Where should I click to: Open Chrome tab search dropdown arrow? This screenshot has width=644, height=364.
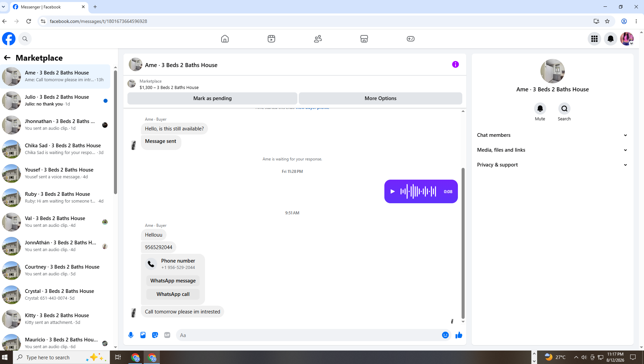click(3, 7)
